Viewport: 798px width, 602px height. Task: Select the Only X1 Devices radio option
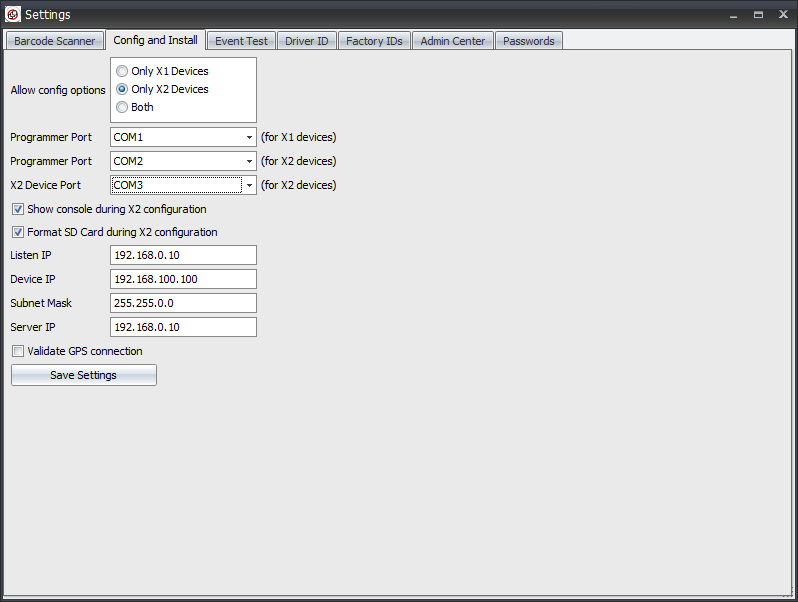coord(122,71)
